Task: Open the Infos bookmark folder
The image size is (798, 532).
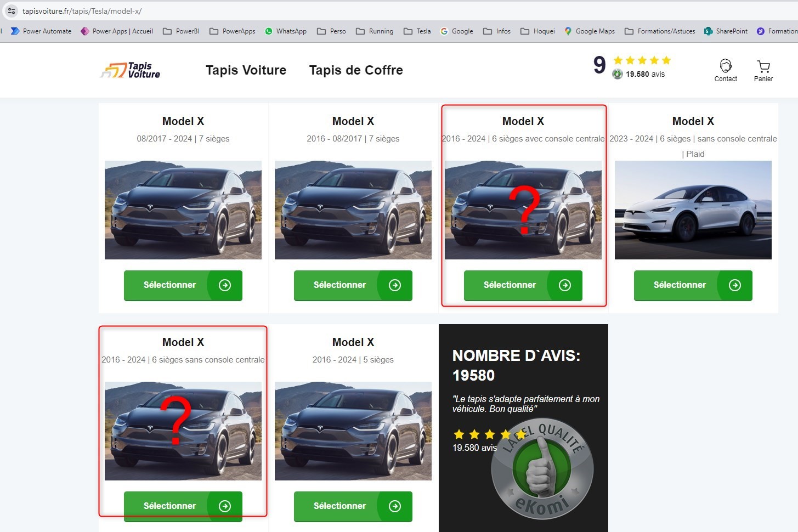Action: [497, 31]
